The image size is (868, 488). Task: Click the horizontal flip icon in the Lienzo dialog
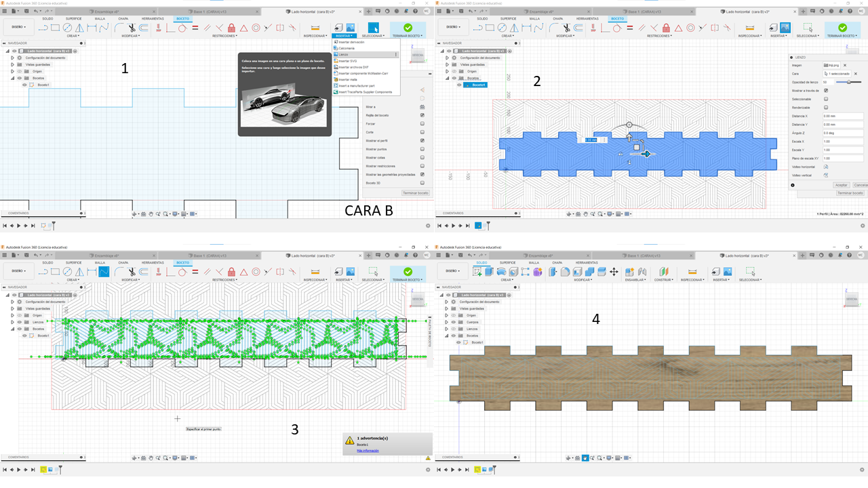(x=826, y=166)
